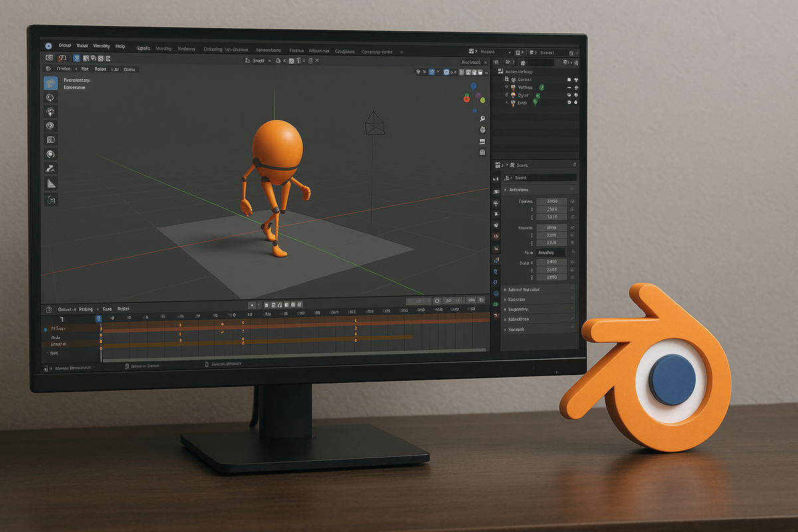Select the Quit channel in timeline
Image resolution: width=798 pixels, height=532 pixels.
click(x=55, y=353)
